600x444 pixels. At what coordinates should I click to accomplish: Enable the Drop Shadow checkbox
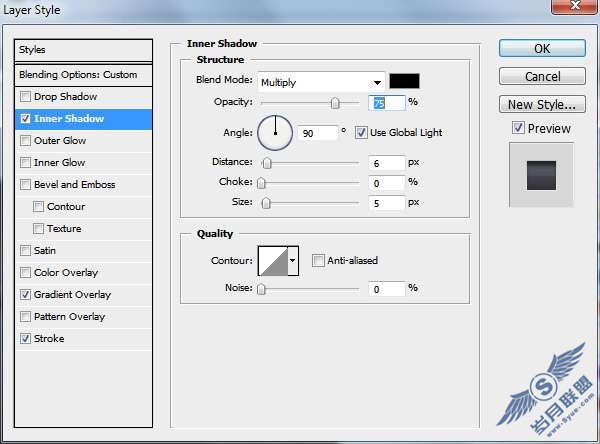pos(25,96)
